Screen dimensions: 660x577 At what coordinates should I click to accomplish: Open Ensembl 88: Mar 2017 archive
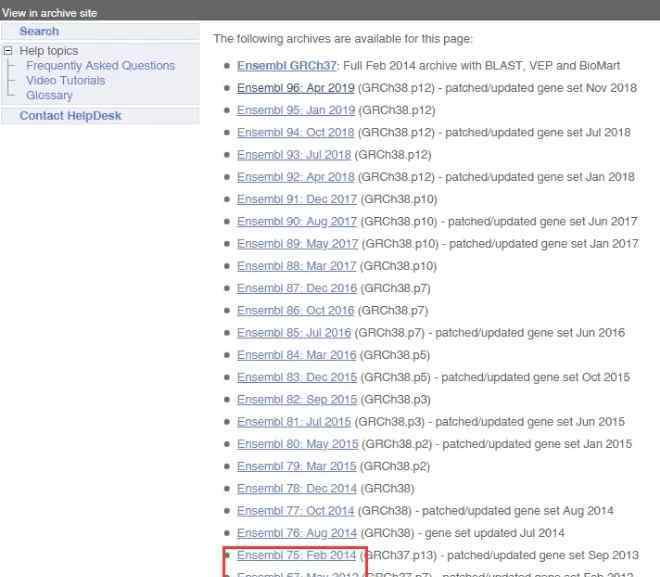pyautogui.click(x=296, y=266)
